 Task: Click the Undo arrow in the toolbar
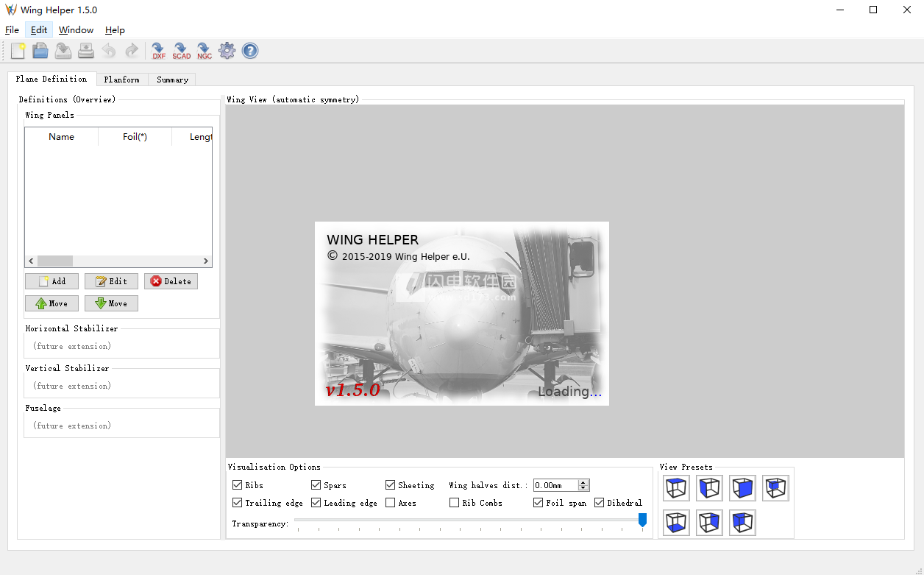point(109,51)
